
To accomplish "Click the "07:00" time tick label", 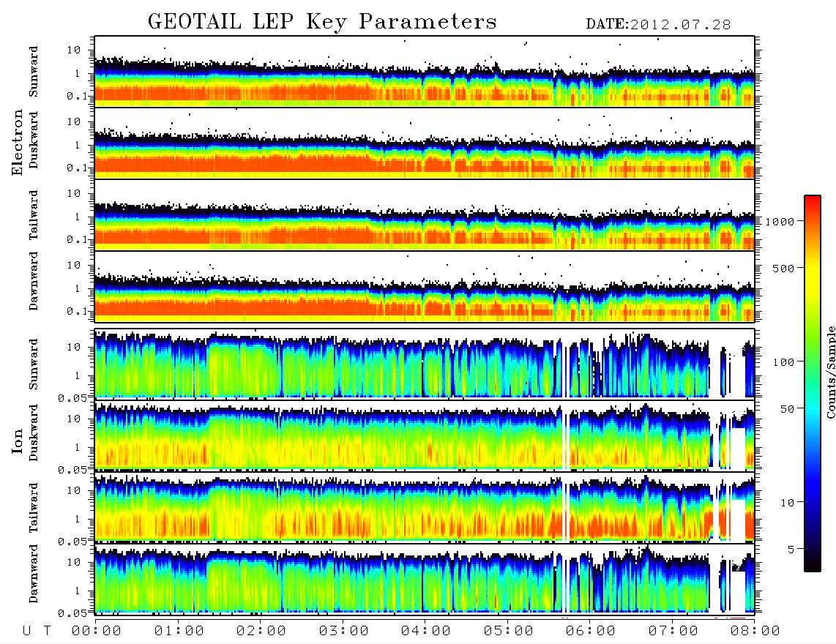I will click(x=673, y=631).
